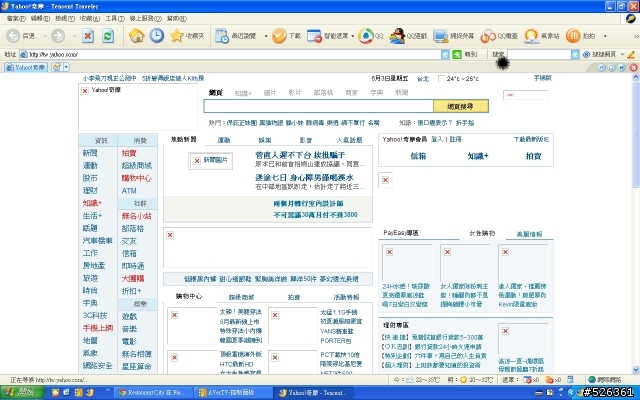This screenshot has height=400, width=640.
Task: Expand toolbar search box dropdown arrow
Action: point(575,54)
